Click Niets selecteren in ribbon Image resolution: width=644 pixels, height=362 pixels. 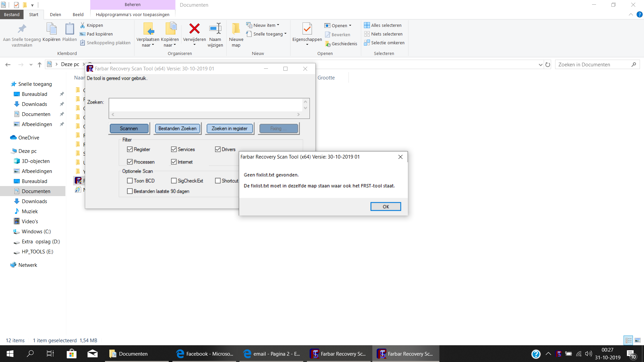[383, 34]
